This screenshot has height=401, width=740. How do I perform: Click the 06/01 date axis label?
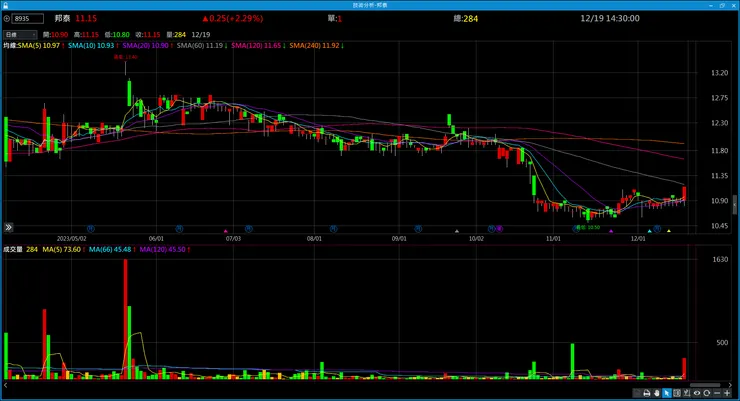pos(156,239)
